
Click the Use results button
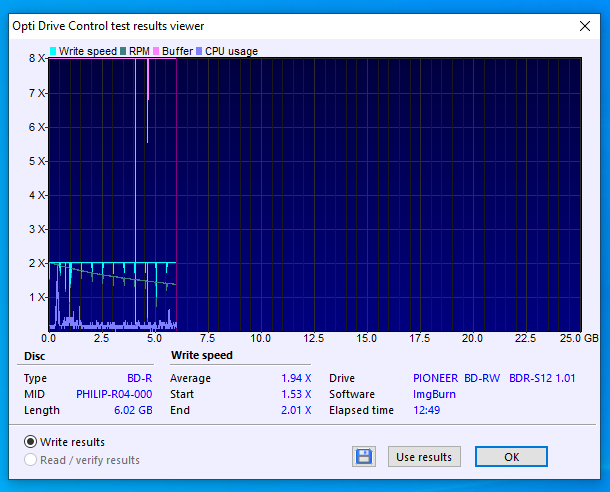point(424,457)
